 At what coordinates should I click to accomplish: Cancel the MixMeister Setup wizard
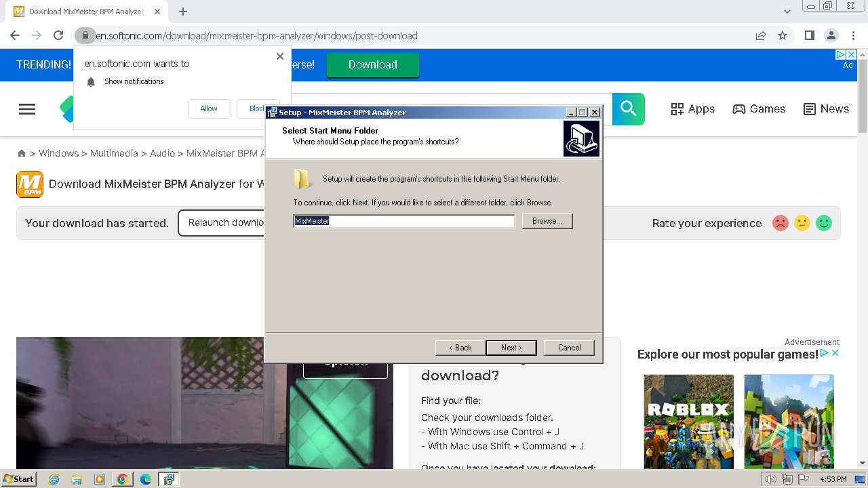569,348
